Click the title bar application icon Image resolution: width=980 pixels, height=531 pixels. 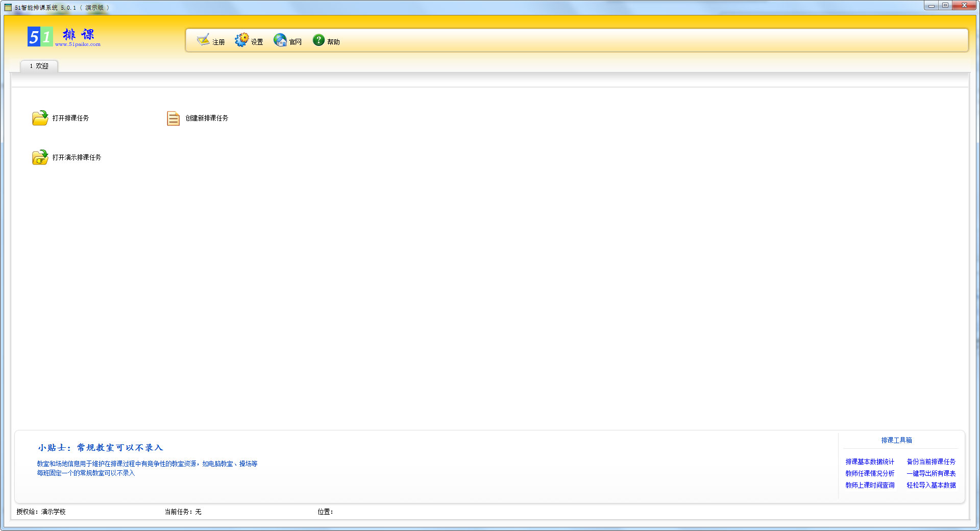(x=8, y=7)
